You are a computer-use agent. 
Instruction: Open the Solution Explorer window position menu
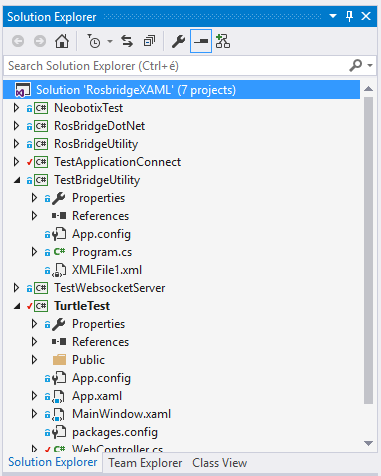333,16
